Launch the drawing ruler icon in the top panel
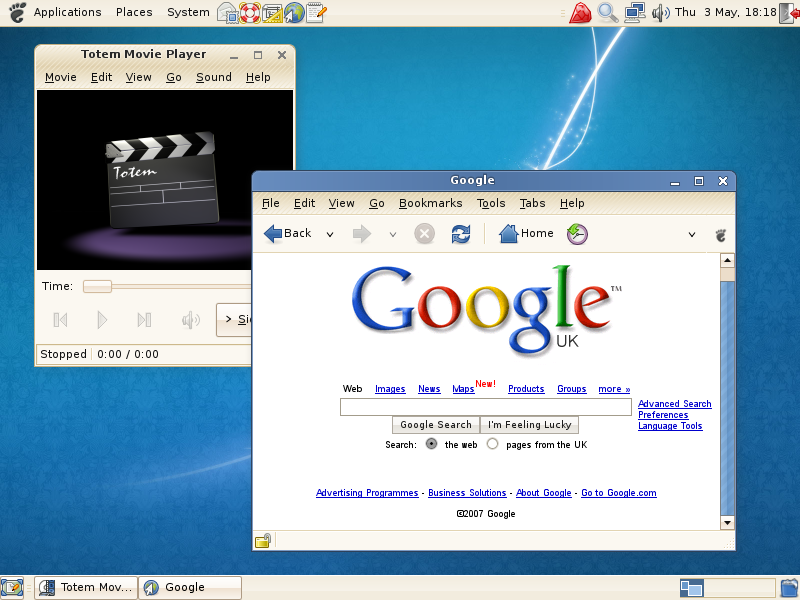The width and height of the screenshot is (800, 600). [x=272, y=13]
